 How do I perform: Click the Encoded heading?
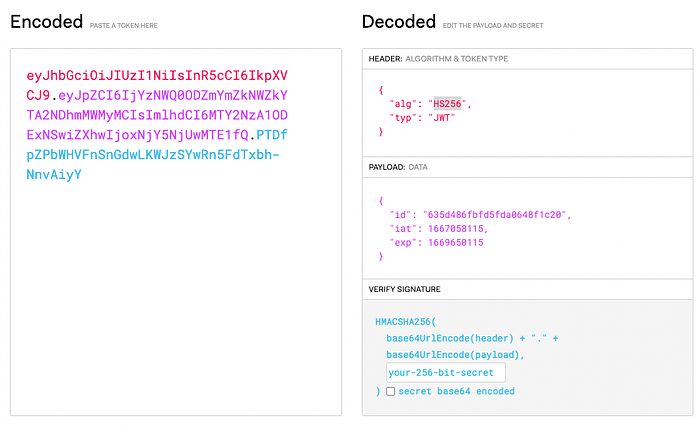(x=46, y=21)
